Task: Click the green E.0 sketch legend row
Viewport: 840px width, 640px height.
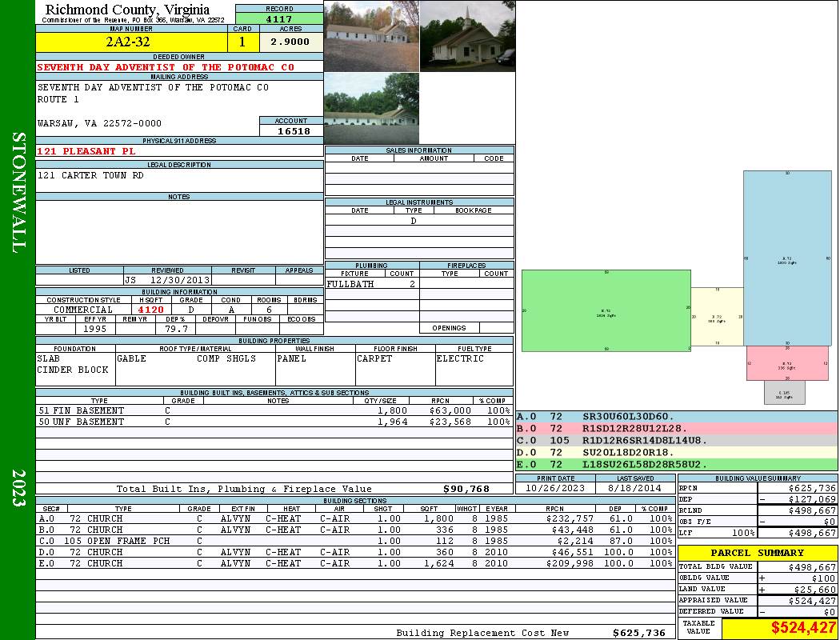Action: click(677, 464)
